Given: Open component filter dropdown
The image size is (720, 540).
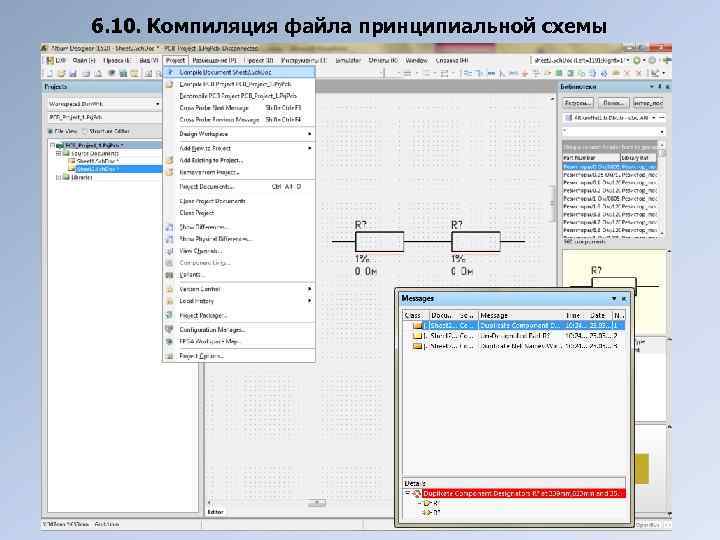Looking at the screenshot, I should pos(662,132).
